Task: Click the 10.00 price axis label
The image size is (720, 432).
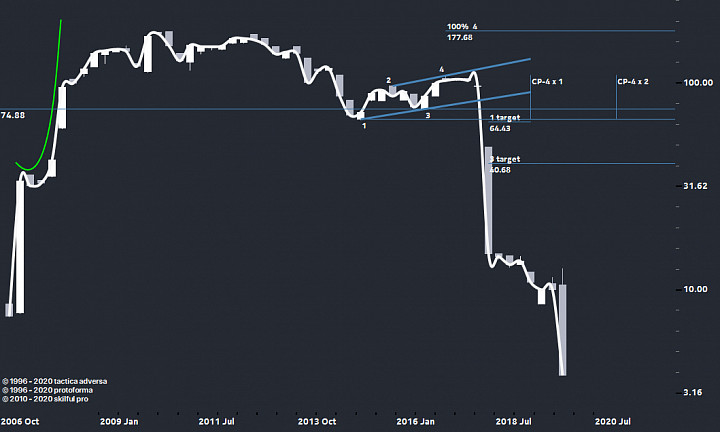Action: point(696,289)
